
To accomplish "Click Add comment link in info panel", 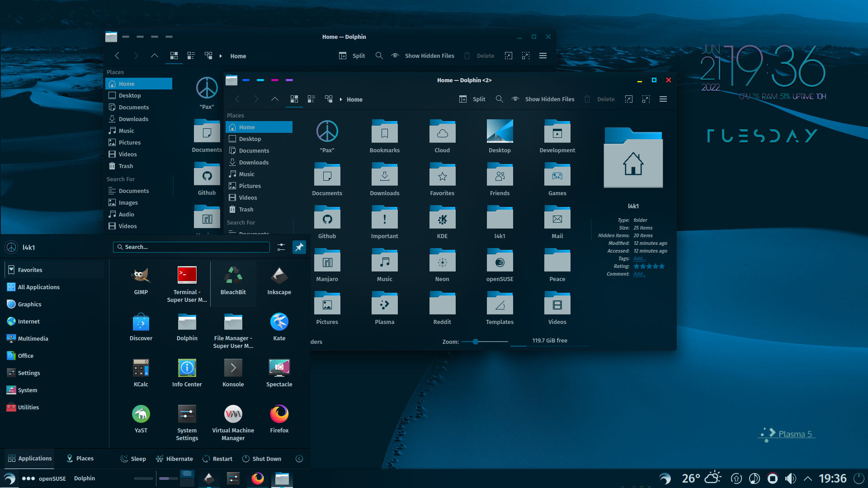I will (x=639, y=274).
